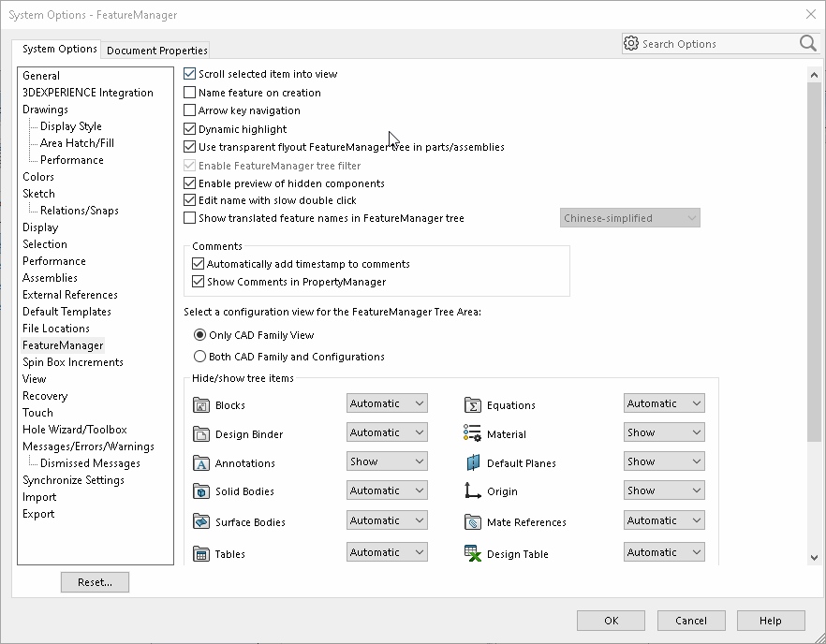Click the Cancel button
This screenshot has height=644, width=826.
click(691, 621)
